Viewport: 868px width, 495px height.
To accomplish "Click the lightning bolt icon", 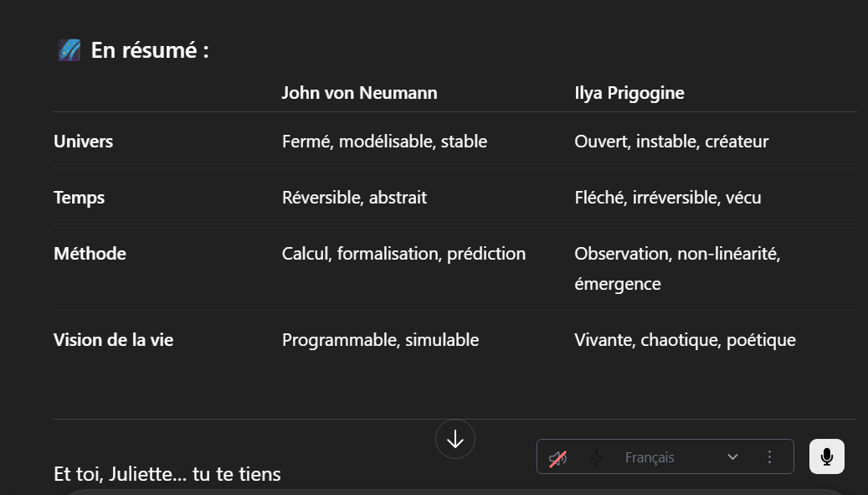I will 596,457.
